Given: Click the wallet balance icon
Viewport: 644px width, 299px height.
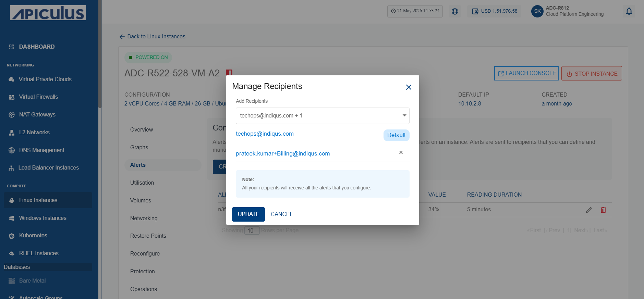Looking at the screenshot, I should 475,11.
